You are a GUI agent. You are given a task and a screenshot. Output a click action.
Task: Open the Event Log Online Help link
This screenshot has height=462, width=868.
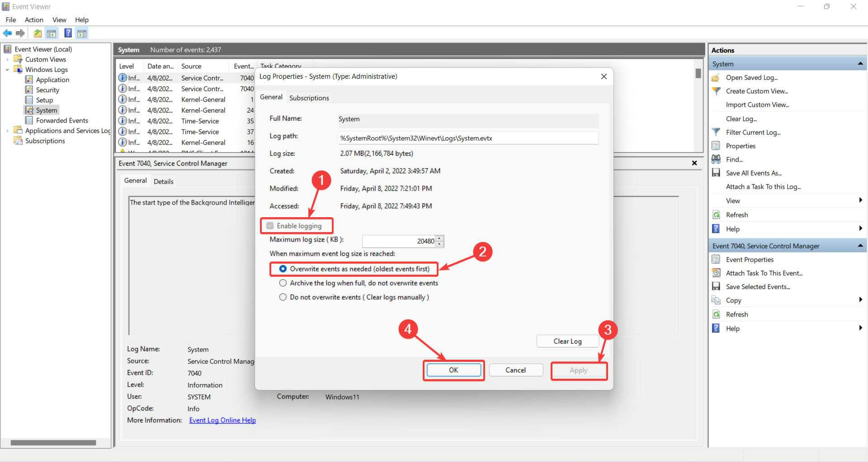[222, 420]
